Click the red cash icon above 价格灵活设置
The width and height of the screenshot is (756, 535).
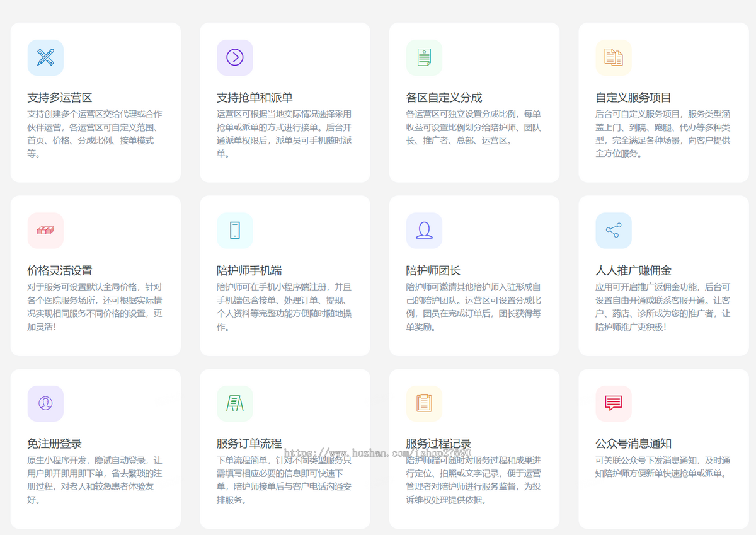pos(45,231)
